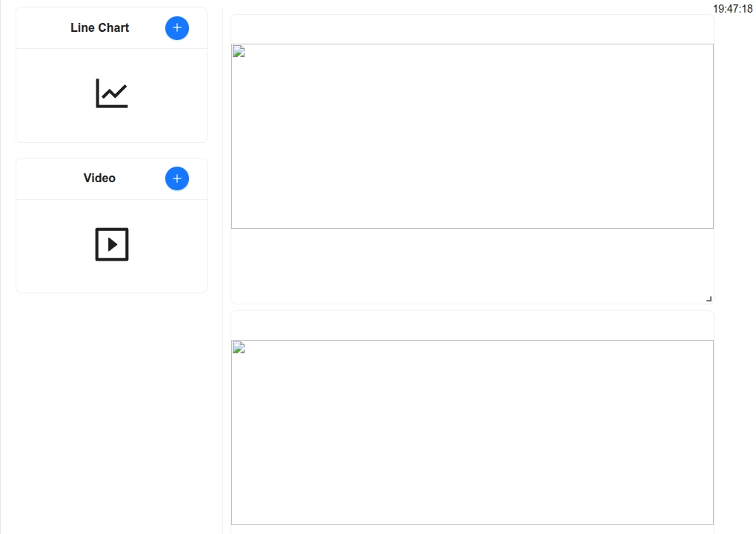
Task: Click the Video card header strip
Action: tap(111, 178)
